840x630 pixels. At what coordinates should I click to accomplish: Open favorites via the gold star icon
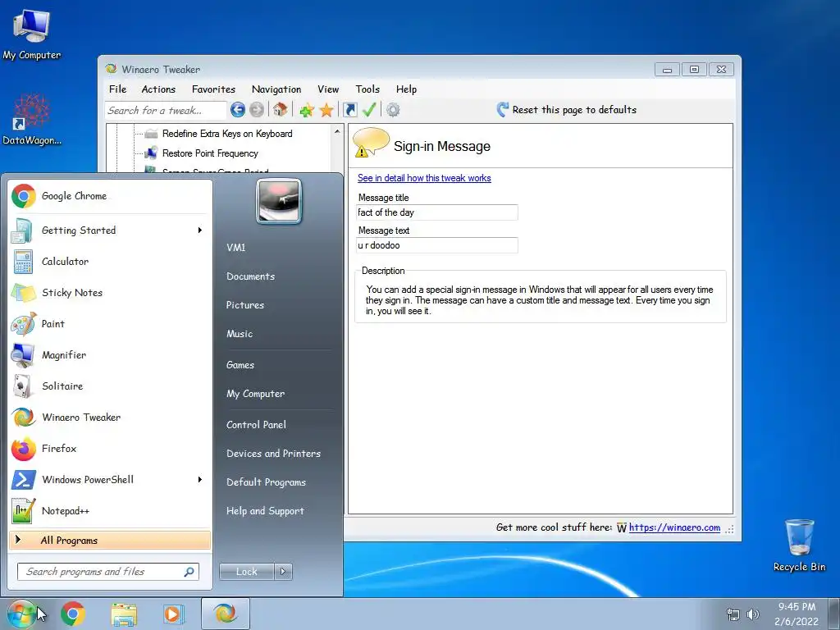(x=326, y=110)
